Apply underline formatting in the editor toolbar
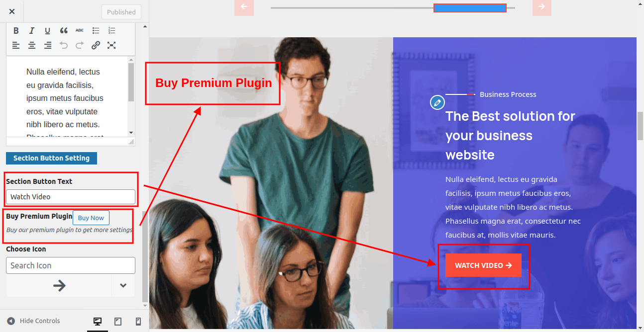This screenshot has height=332, width=644. (x=48, y=31)
